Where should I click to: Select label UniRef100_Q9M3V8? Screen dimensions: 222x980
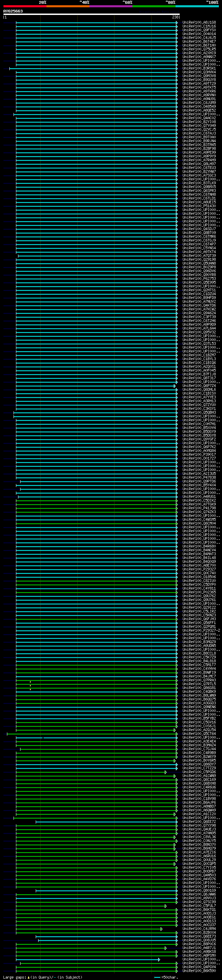[x=199, y=76]
